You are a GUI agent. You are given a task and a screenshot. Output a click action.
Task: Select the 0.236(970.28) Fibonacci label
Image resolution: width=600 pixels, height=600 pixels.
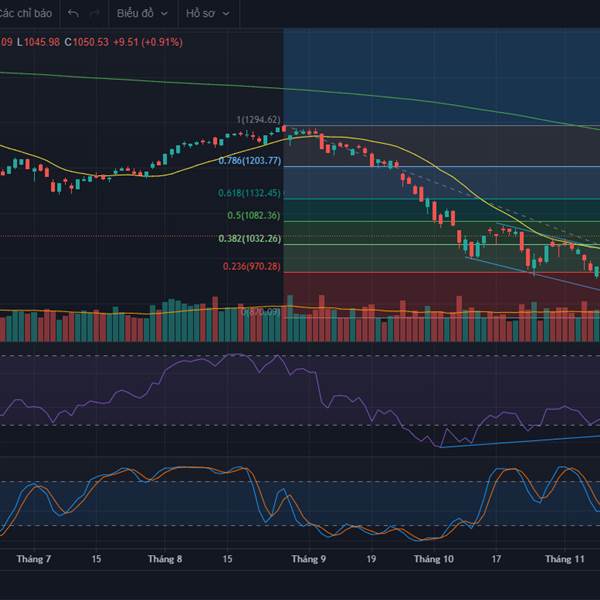click(x=251, y=266)
